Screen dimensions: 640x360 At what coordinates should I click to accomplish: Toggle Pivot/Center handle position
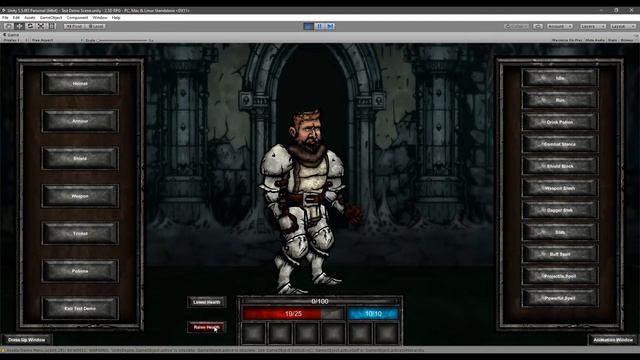tap(74, 26)
